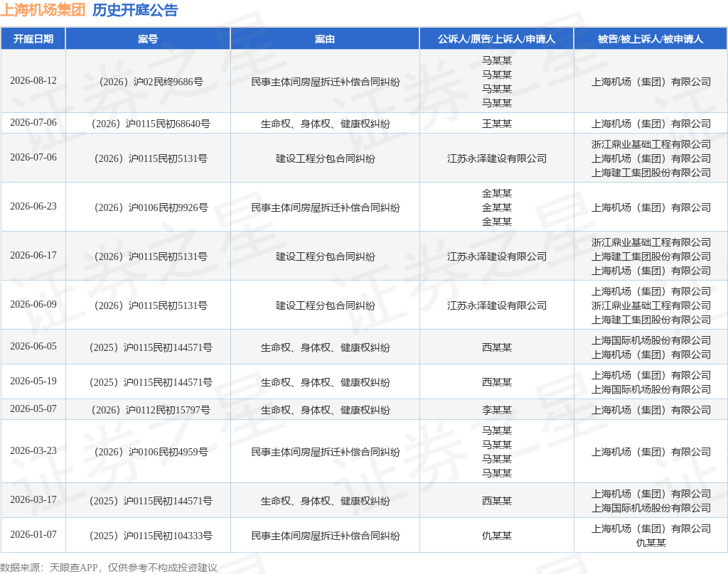Select the 开庭日期 column header
This screenshot has height=574, width=728.
[33, 39]
